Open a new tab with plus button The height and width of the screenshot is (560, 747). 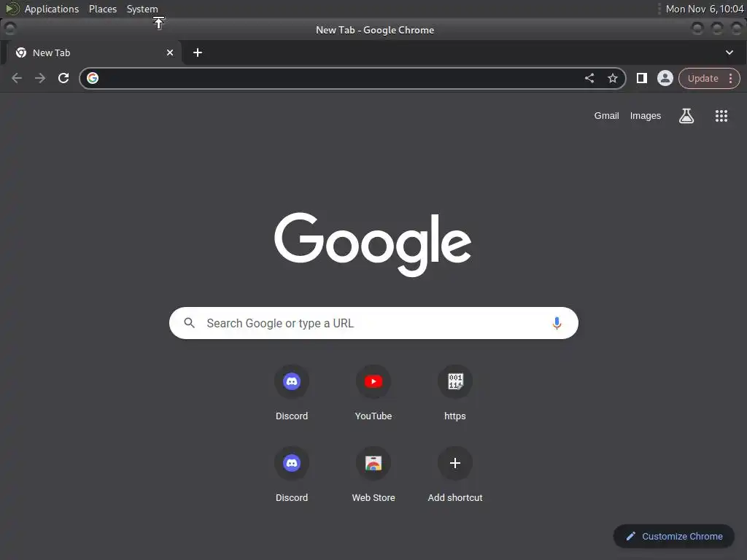pos(198,52)
